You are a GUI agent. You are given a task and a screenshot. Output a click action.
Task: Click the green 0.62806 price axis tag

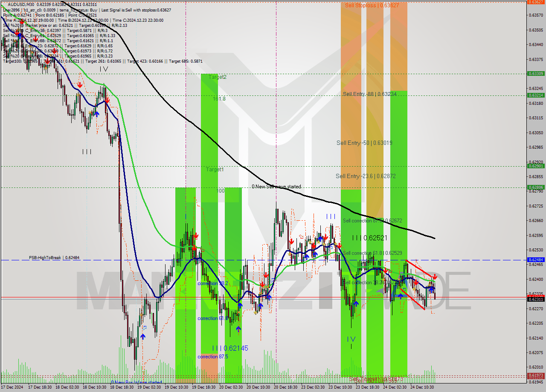pyautogui.click(x=535, y=187)
